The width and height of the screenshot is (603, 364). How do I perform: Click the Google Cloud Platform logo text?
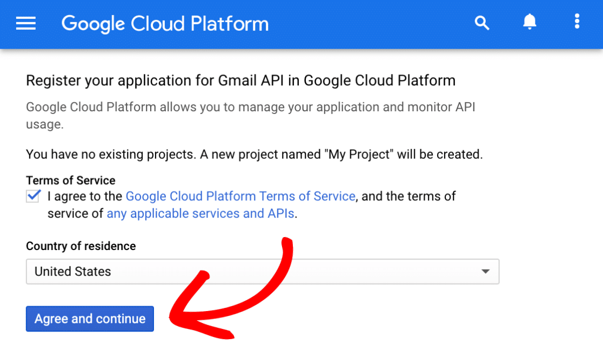coord(165,24)
